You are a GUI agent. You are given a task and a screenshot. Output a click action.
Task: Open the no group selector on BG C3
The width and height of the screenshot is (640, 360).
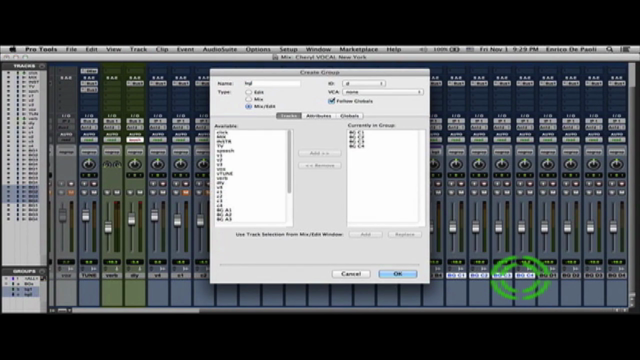pos(502,152)
